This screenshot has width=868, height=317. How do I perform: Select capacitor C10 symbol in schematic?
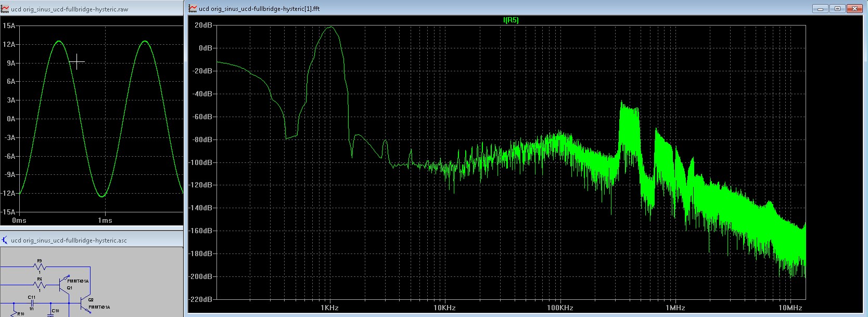pyautogui.click(x=50, y=314)
